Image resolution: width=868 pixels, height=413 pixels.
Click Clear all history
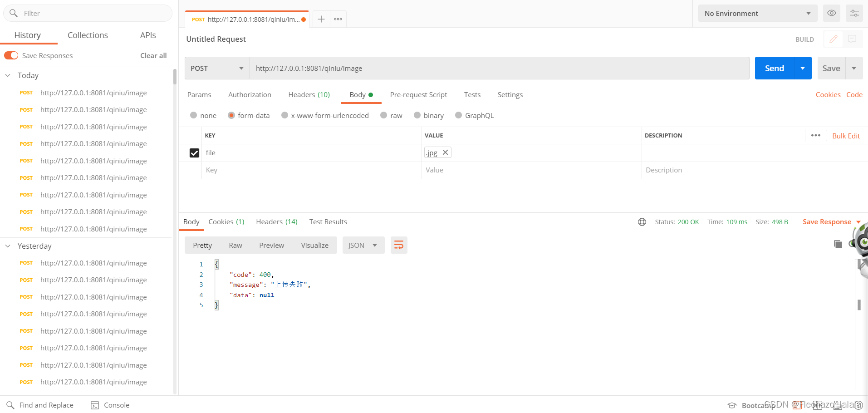(153, 55)
